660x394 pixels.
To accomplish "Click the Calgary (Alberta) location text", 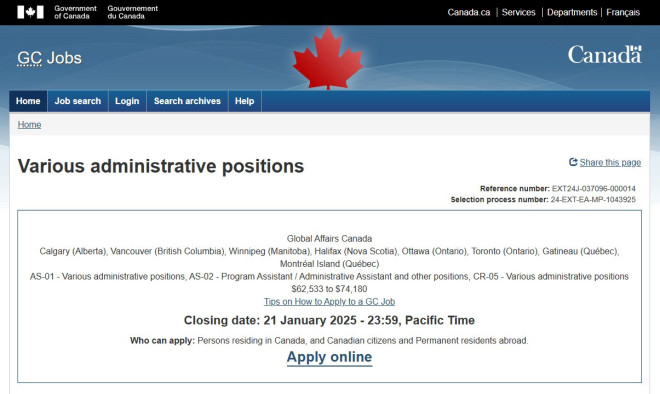I will (x=73, y=251).
